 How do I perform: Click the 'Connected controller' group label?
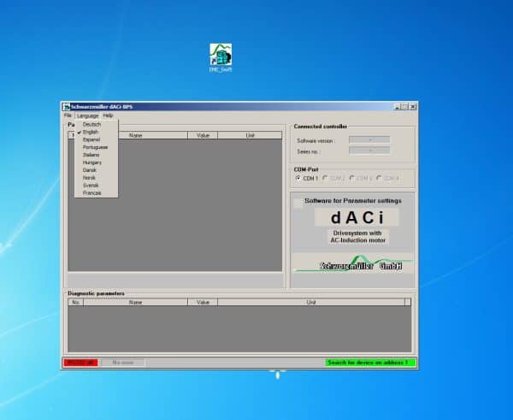click(321, 127)
